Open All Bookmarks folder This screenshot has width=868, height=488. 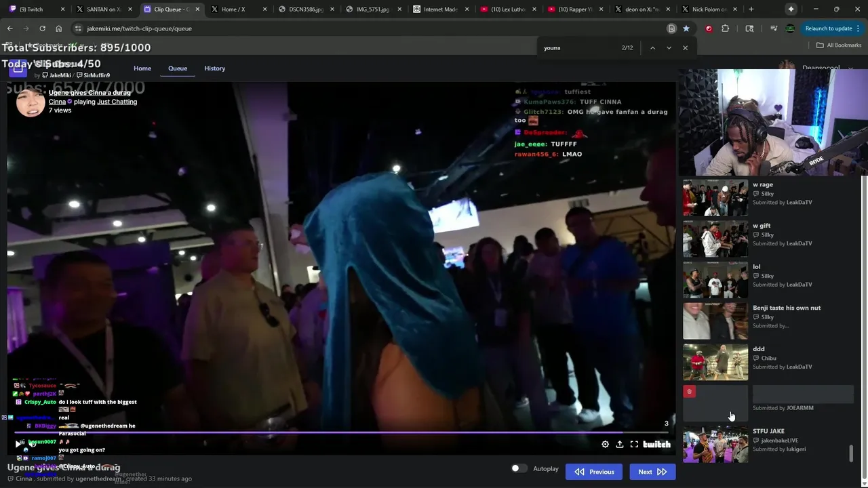(839, 45)
